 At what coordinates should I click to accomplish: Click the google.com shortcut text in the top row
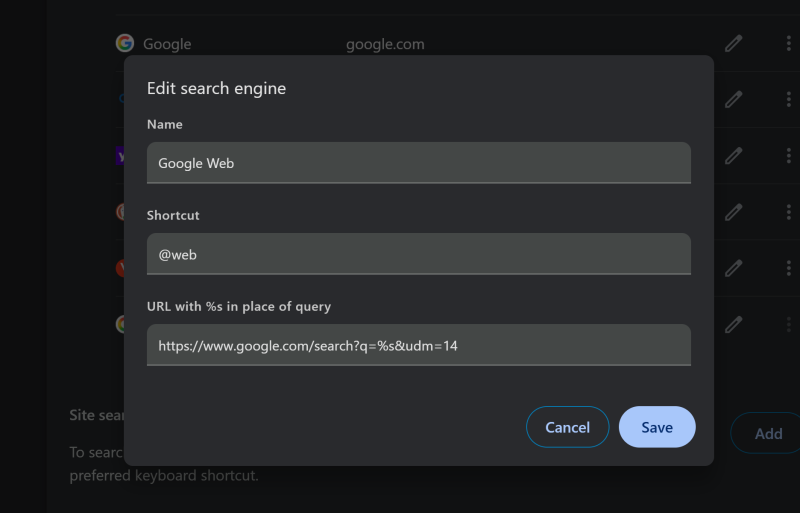tap(385, 44)
